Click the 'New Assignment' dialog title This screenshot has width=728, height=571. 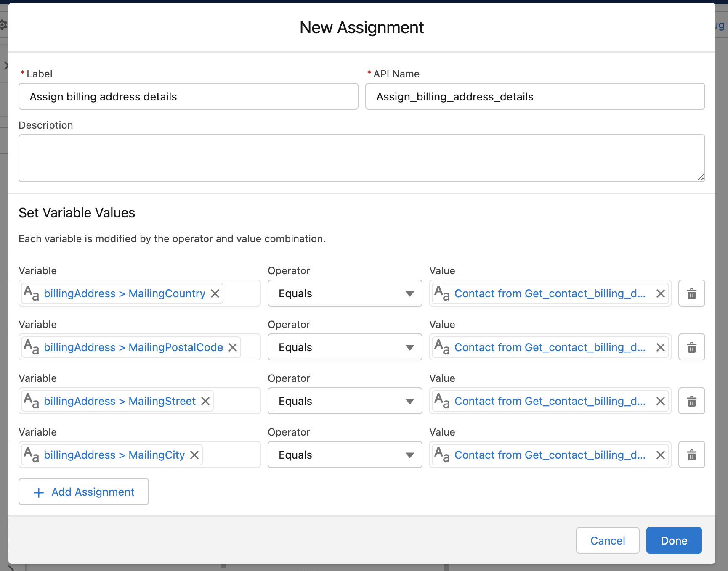[361, 28]
